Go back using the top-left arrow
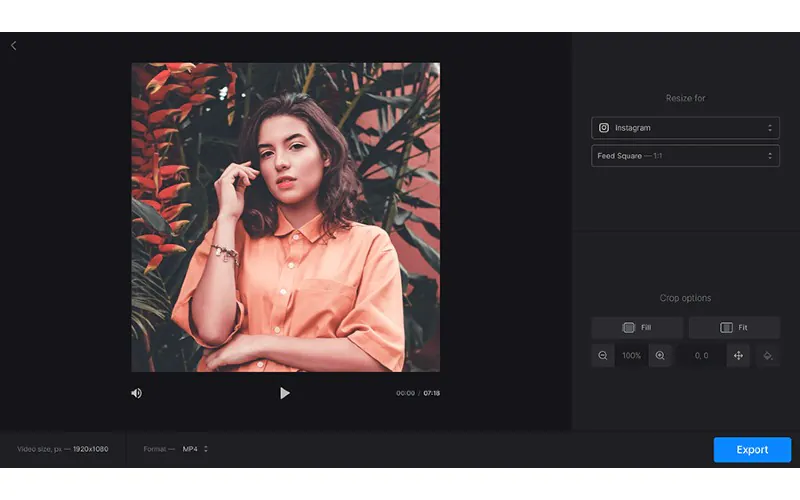The image size is (800, 500). (13, 46)
